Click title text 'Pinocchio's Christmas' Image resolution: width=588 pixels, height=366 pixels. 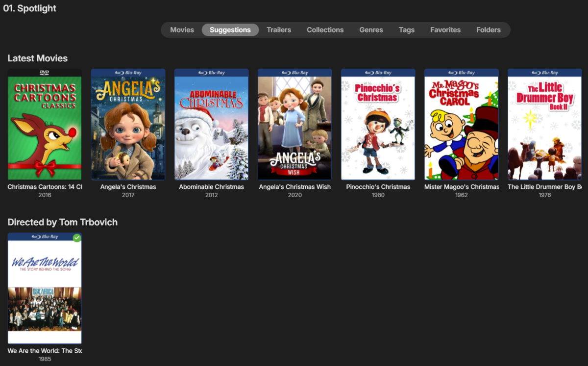(378, 187)
